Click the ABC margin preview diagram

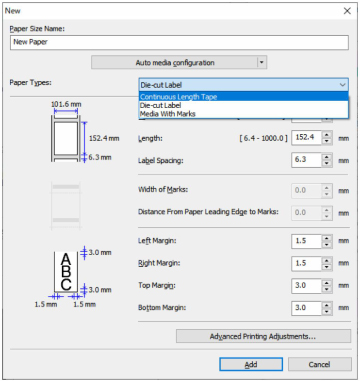[66, 272]
